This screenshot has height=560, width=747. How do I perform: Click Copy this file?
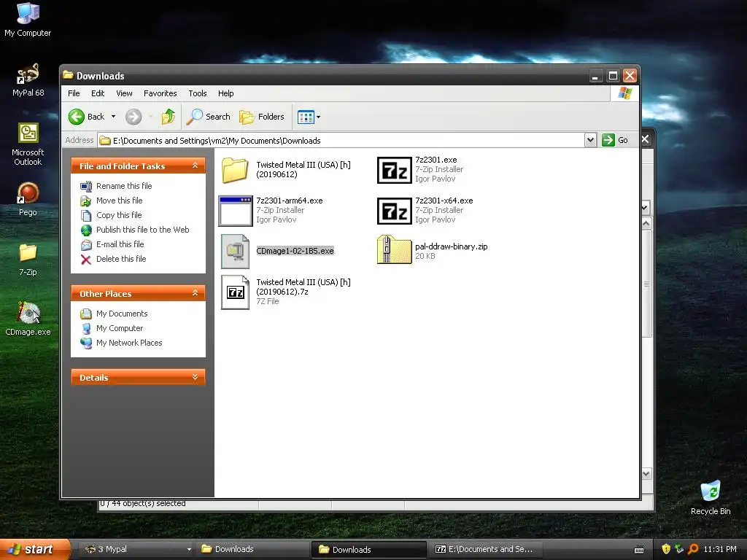click(x=119, y=215)
